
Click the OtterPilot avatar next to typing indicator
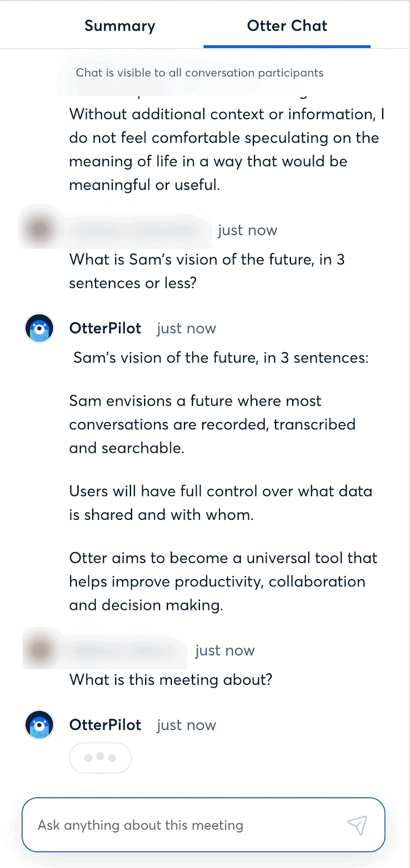click(39, 725)
